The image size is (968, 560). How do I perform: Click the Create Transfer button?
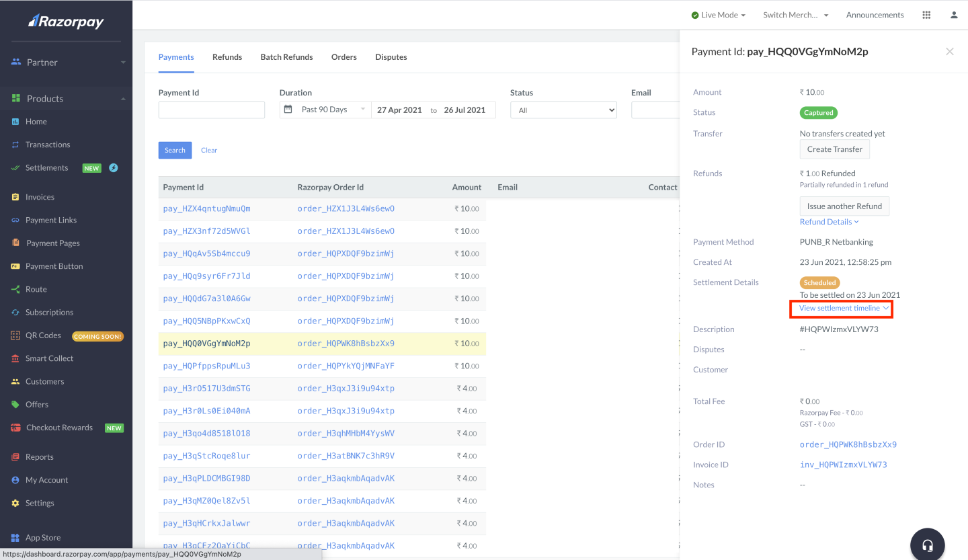tap(834, 149)
